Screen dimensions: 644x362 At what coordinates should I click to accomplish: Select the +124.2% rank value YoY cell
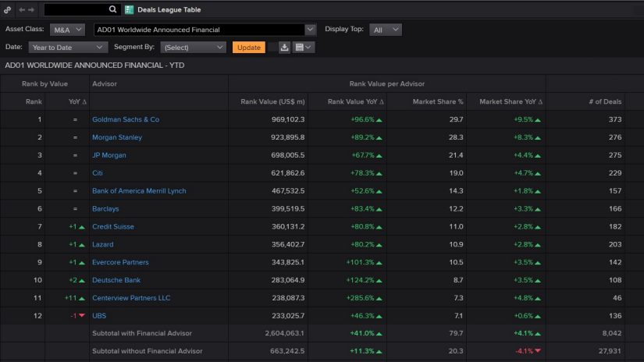[x=364, y=280]
